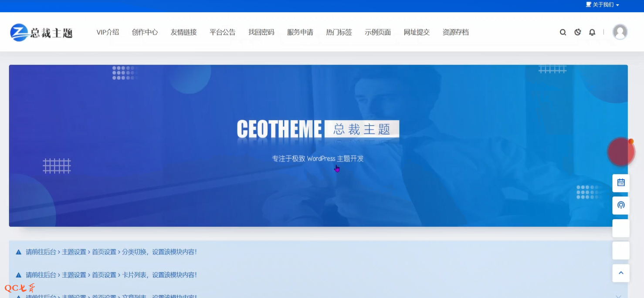Toggle dark mode with moon icon
Image resolution: width=644 pixels, height=298 pixels.
[x=578, y=32]
